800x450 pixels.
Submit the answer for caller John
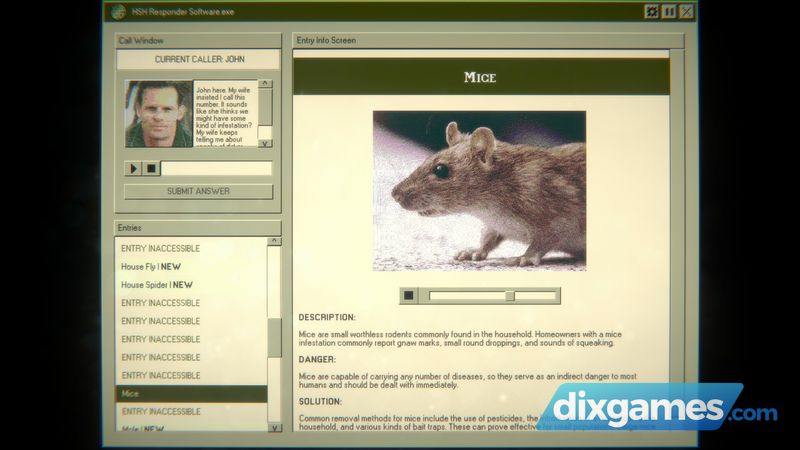tap(198, 191)
